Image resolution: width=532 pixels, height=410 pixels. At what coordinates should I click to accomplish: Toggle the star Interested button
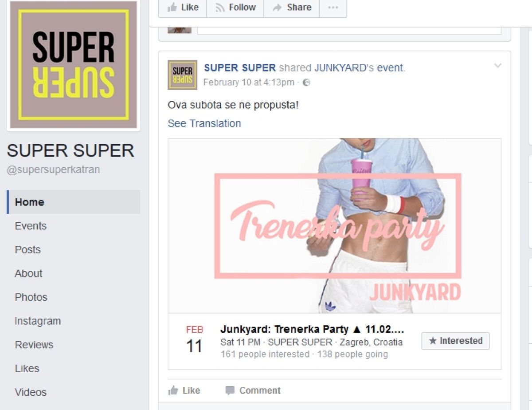455,341
